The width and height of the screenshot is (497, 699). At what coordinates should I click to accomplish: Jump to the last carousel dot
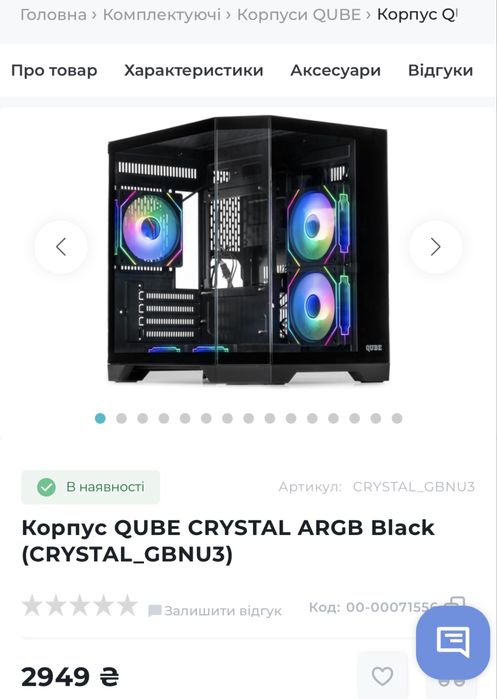pos(397,418)
